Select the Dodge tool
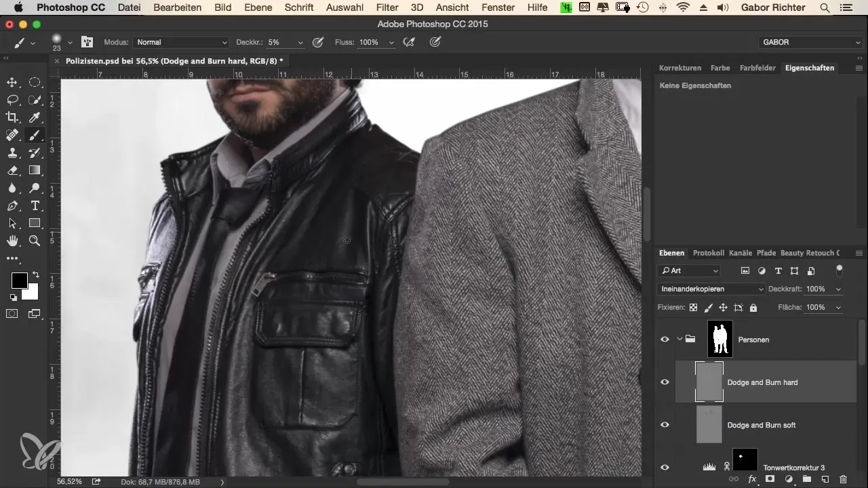The width and height of the screenshot is (868, 488). point(35,188)
